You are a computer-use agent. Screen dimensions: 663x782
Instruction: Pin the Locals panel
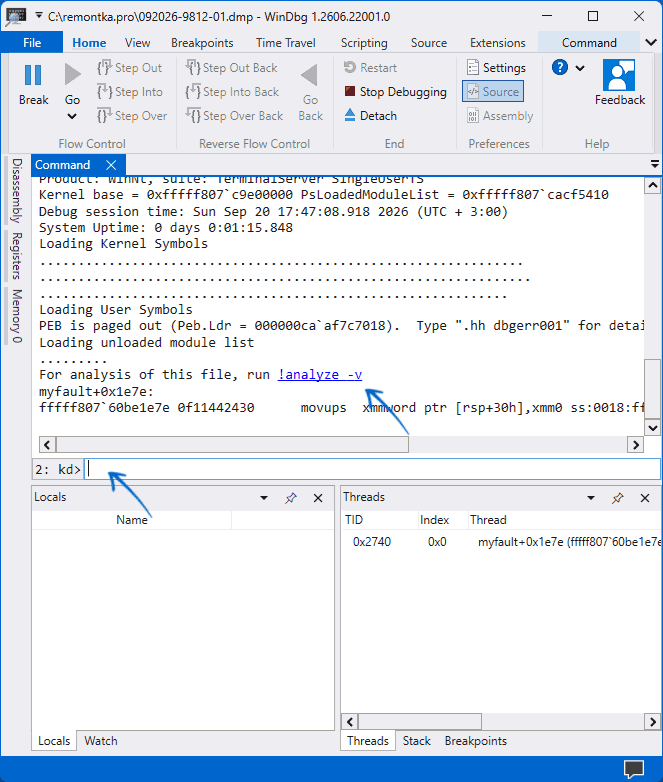tap(291, 498)
